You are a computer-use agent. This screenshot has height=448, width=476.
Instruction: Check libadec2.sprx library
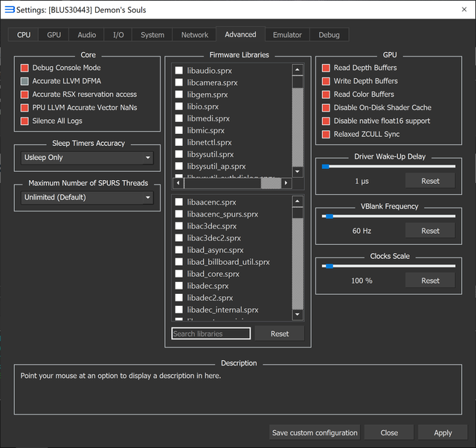(179, 298)
